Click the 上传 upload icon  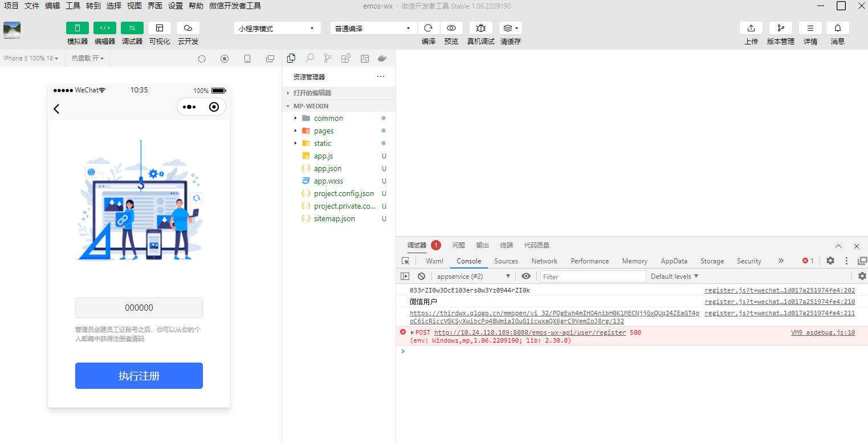coord(751,28)
